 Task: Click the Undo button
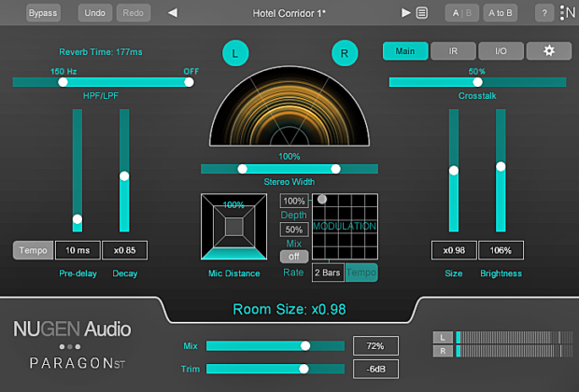point(95,13)
